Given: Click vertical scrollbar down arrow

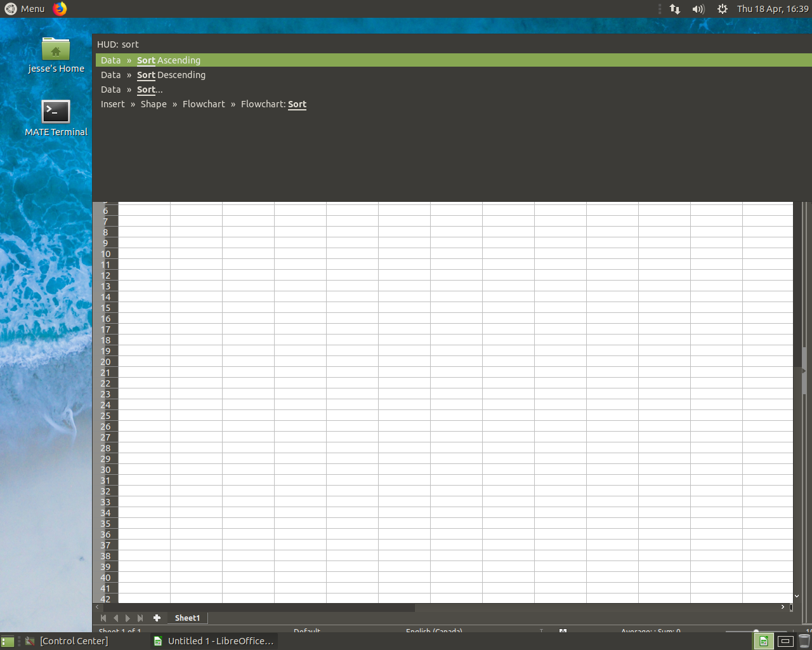Looking at the screenshot, I should 797,597.
